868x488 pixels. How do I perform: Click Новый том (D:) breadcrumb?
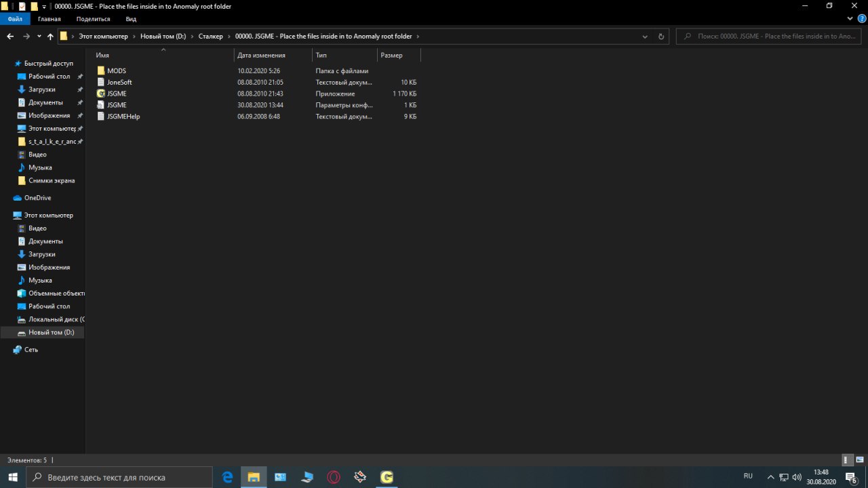(163, 37)
